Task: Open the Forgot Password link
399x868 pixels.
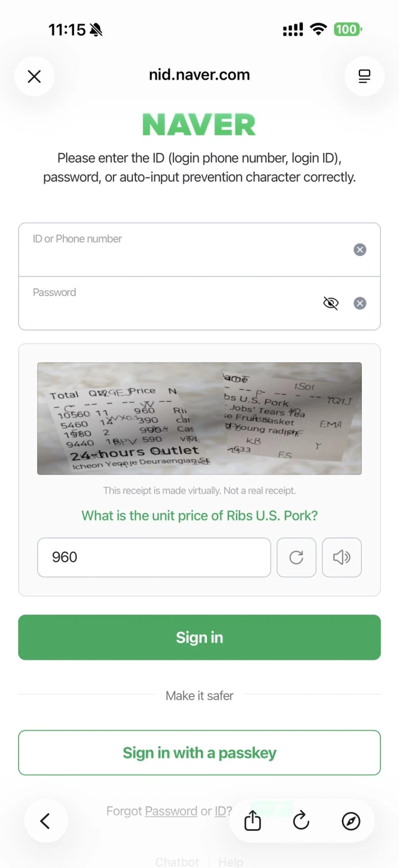Action: coord(171,811)
